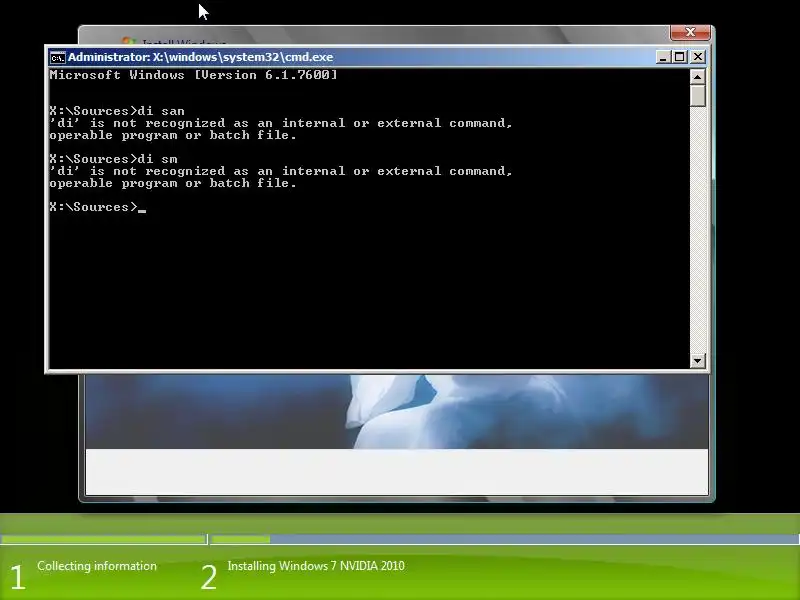
Task: Click the 'di sm' command line
Action: [x=113, y=159]
